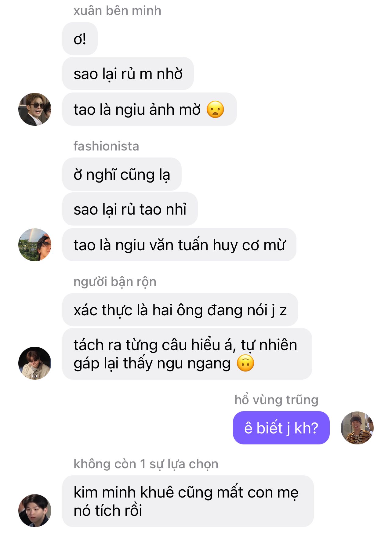This screenshot has height=536, width=392.
Task: Select the 'ơ!' message bubble
Action: coord(80,39)
